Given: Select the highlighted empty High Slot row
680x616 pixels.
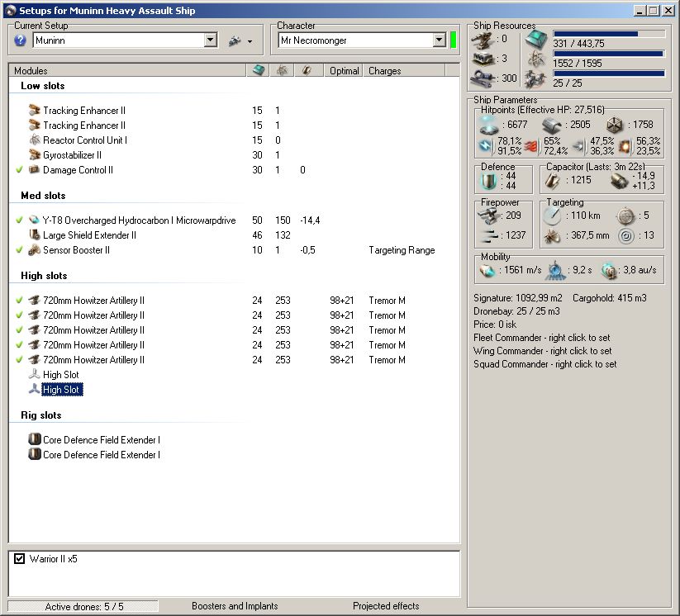Looking at the screenshot, I should pyautogui.click(x=62, y=389).
